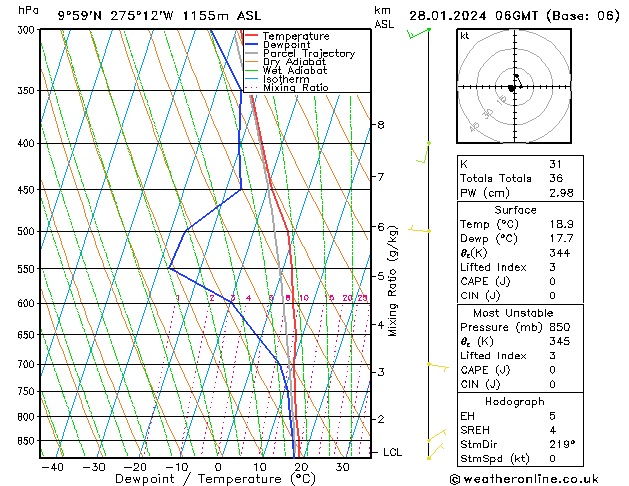629x486 pixels.
Task: Click the 30 temperature axis label
Action: tap(342, 467)
